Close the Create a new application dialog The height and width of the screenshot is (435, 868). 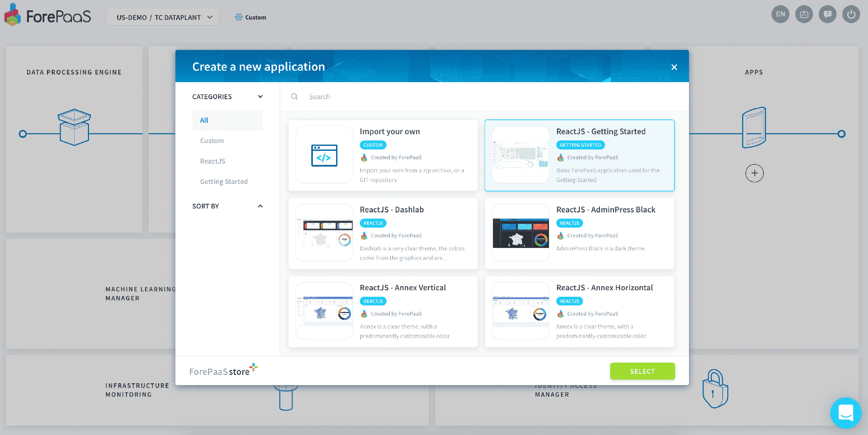click(674, 67)
